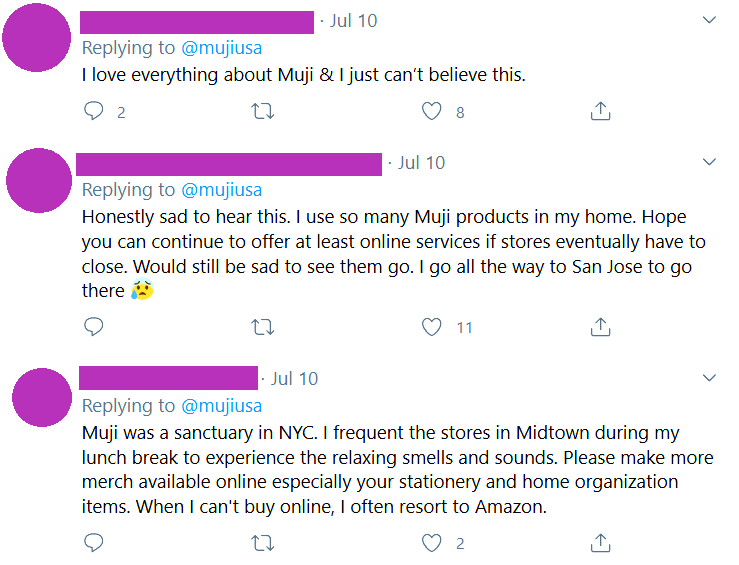Reply to the 'Muji was a sanctuary' tweet

[x=94, y=543]
